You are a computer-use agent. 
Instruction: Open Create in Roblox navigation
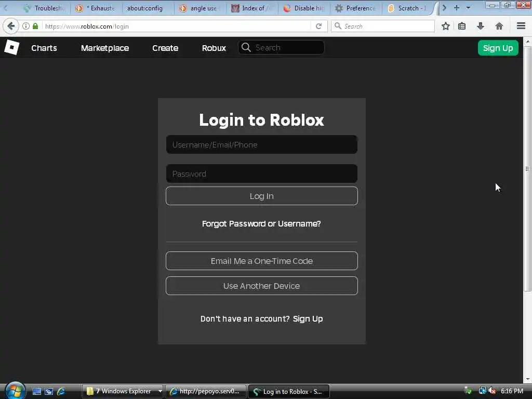[165, 48]
